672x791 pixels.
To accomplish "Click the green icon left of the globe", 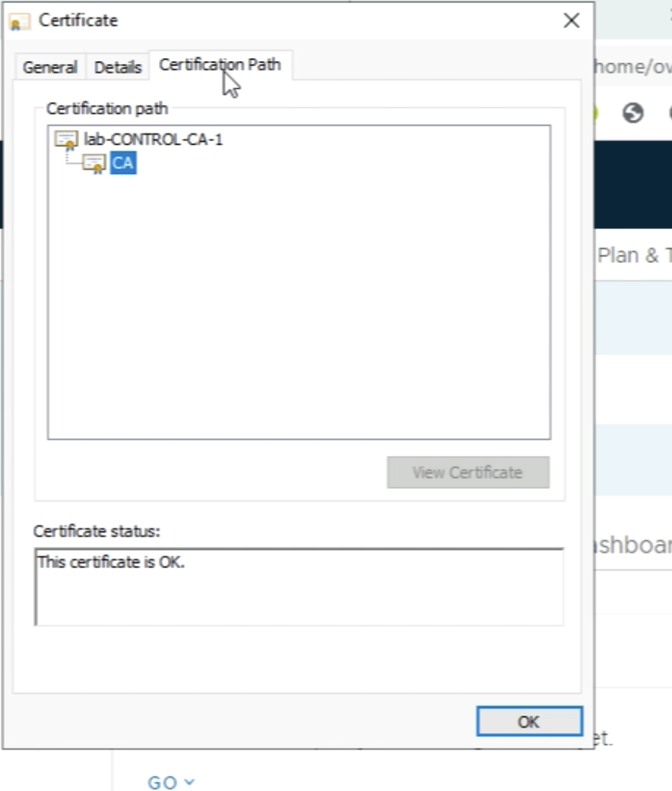I will (x=595, y=114).
